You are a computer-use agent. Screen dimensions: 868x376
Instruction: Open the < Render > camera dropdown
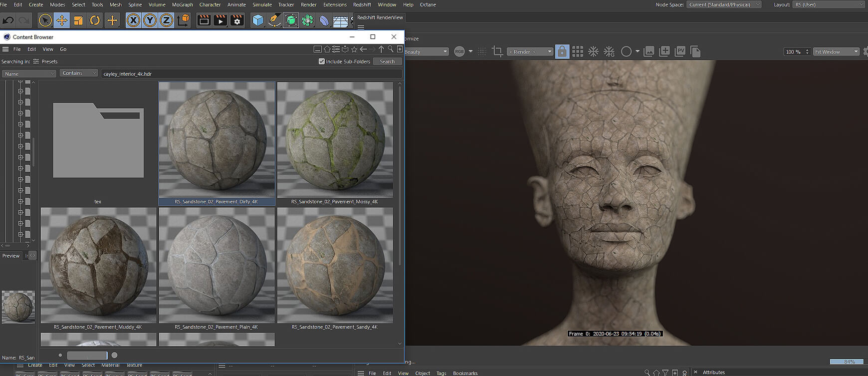[530, 51]
